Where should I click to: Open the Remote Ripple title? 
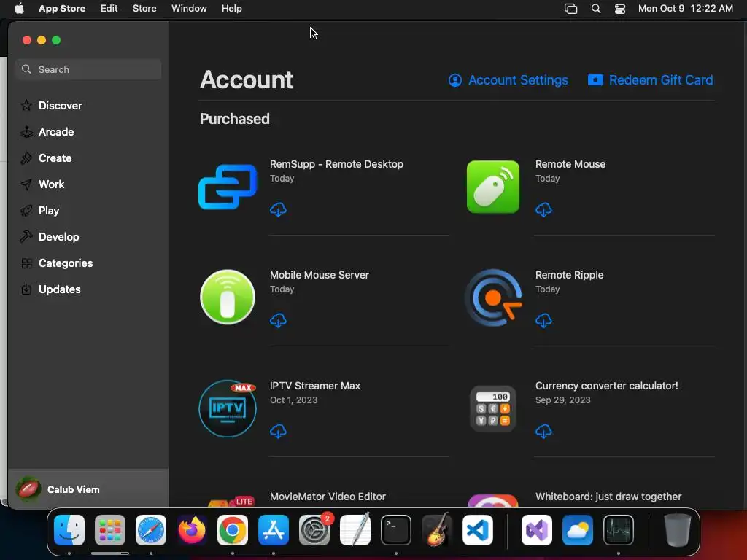(x=569, y=275)
